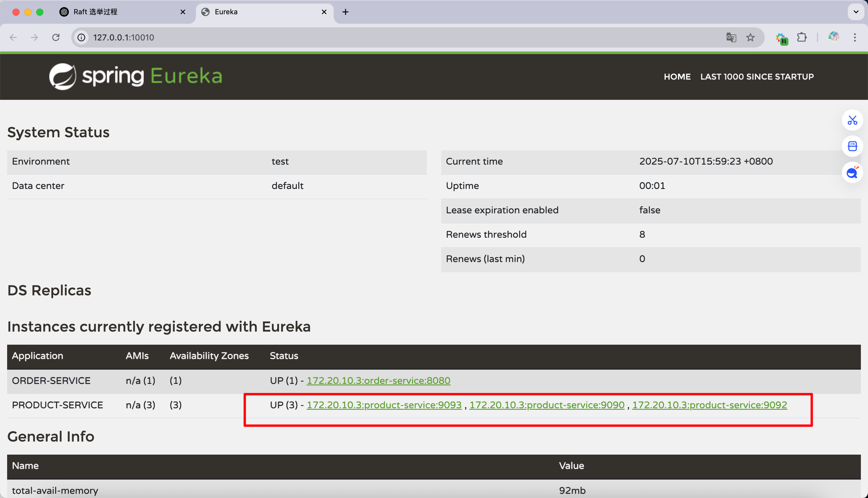Click the Availability Zones column header

tap(209, 356)
